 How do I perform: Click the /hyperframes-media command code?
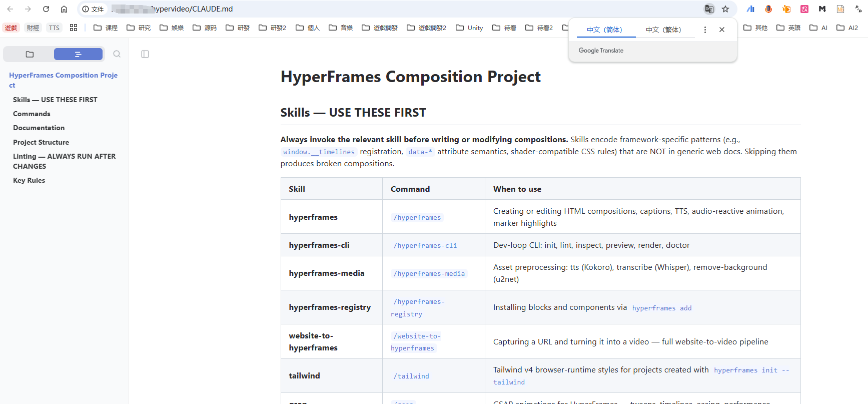pyautogui.click(x=429, y=273)
